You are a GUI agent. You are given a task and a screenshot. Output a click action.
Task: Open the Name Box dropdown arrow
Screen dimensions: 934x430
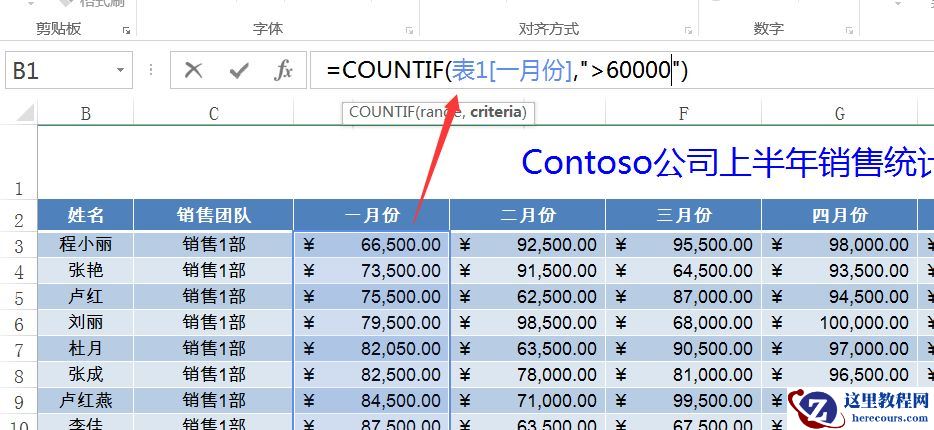coord(120,70)
